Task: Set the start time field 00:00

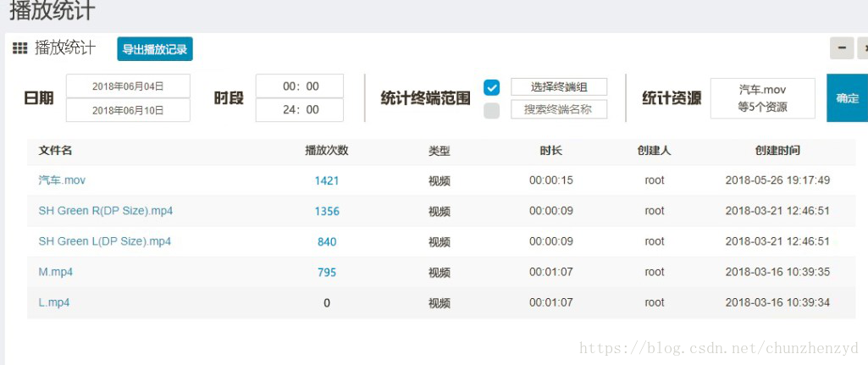Action: (x=300, y=86)
